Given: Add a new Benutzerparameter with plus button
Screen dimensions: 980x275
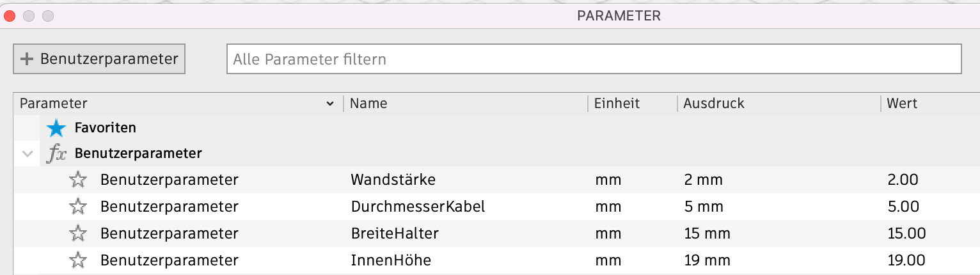Looking at the screenshot, I should pos(99,59).
